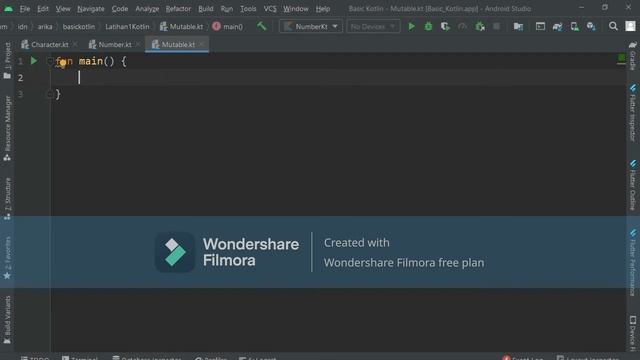Attach debugger to Android process icon
Screen dimensions: 640x360
(480, 27)
